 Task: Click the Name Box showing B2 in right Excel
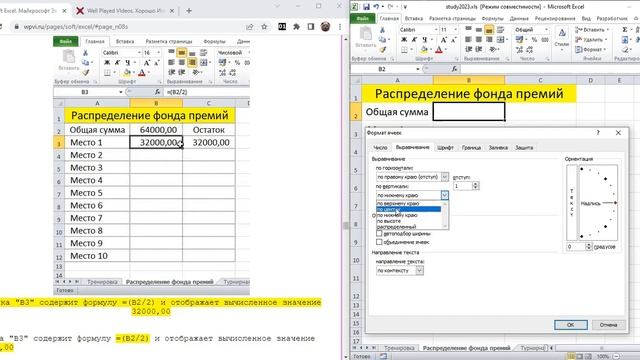coord(383,69)
